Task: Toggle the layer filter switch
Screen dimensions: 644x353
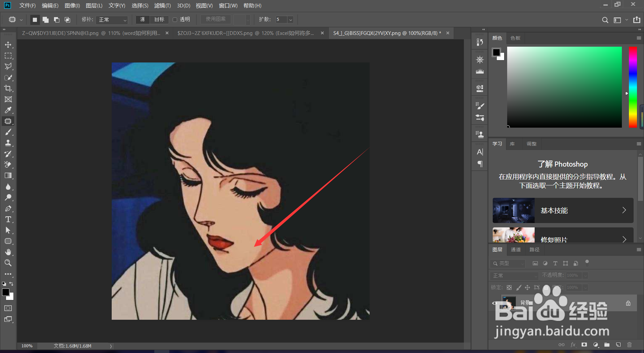Action: (587, 263)
